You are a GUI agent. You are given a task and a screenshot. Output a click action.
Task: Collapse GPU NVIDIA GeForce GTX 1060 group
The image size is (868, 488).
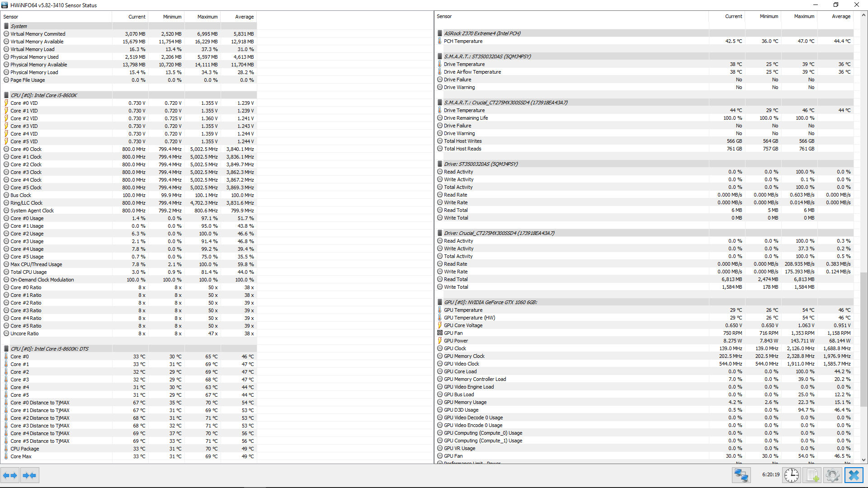tap(490, 302)
